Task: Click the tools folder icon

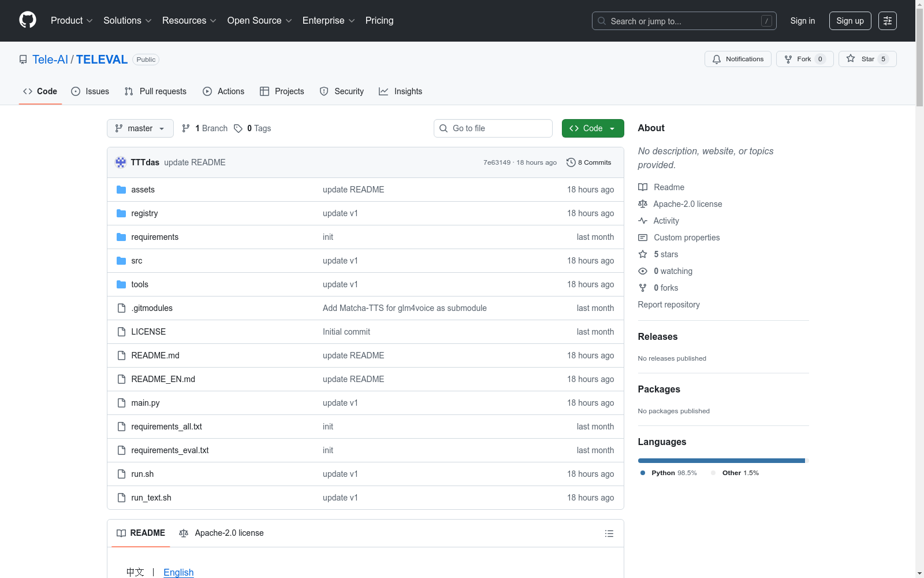Action: 121,284
